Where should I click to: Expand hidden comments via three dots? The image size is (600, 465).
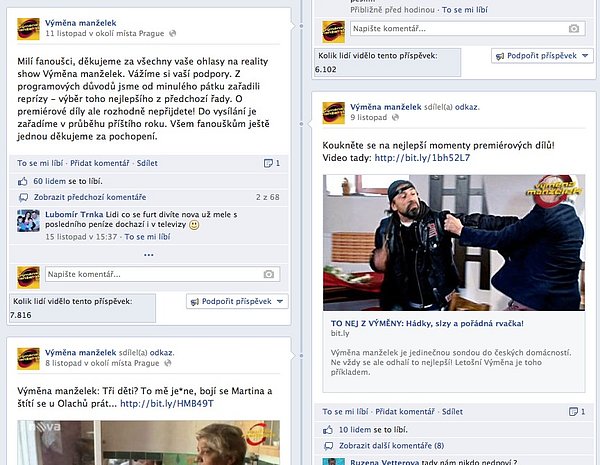[149, 255]
